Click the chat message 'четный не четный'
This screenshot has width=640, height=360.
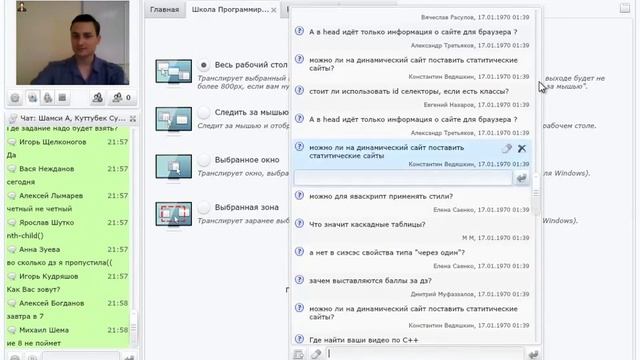coord(40,209)
